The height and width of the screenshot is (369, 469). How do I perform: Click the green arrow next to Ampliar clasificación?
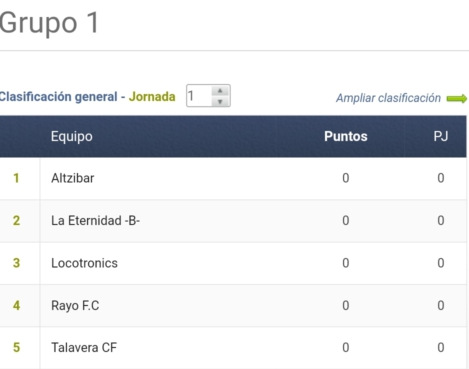[457, 99]
